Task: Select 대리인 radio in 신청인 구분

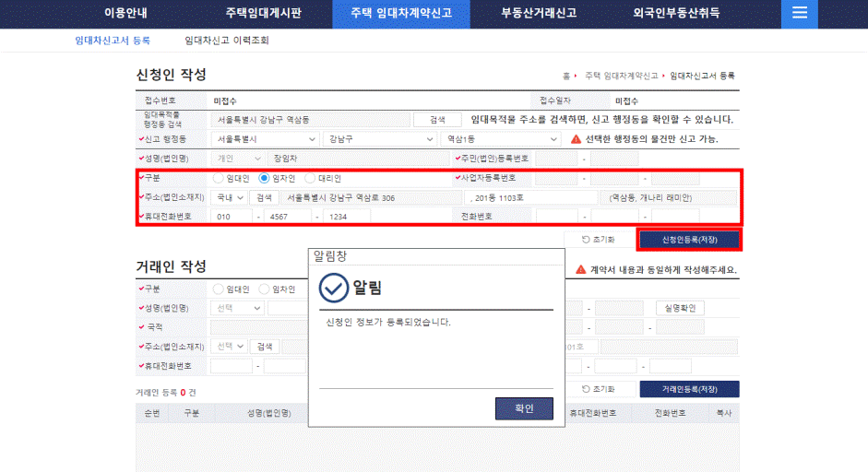Action: (x=310, y=178)
